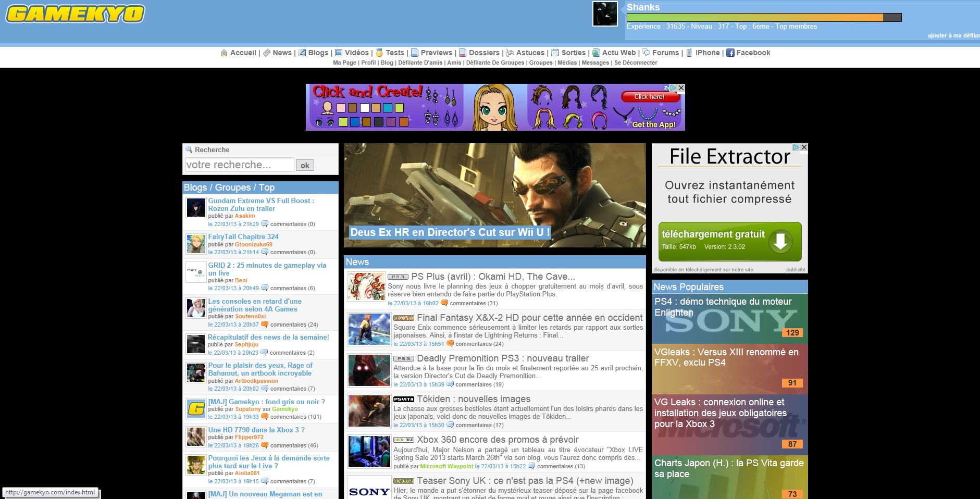This screenshot has width=980, height=499.
Task: Click the Deadly Premonition PS3 thumbnail
Action: point(369,370)
